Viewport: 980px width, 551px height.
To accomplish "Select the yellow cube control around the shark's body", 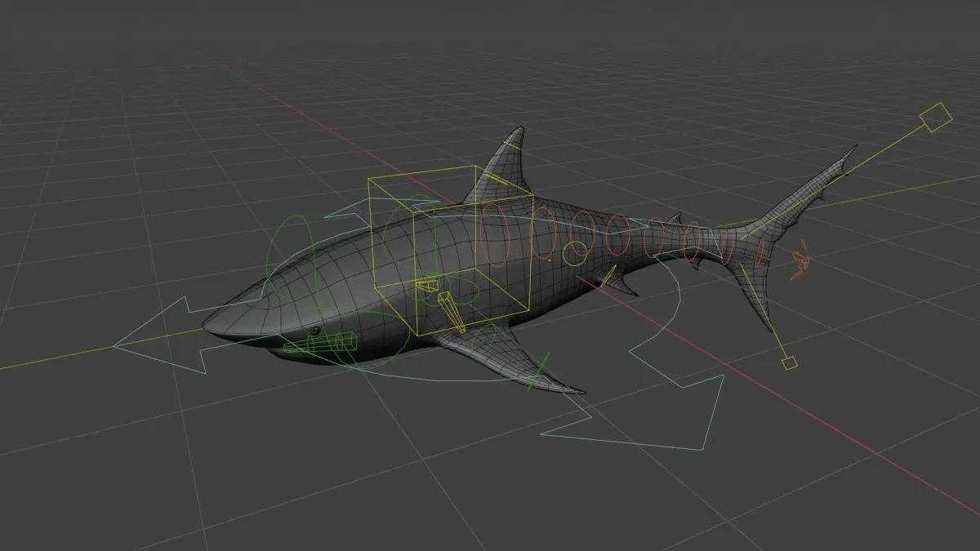I will 451,251.
